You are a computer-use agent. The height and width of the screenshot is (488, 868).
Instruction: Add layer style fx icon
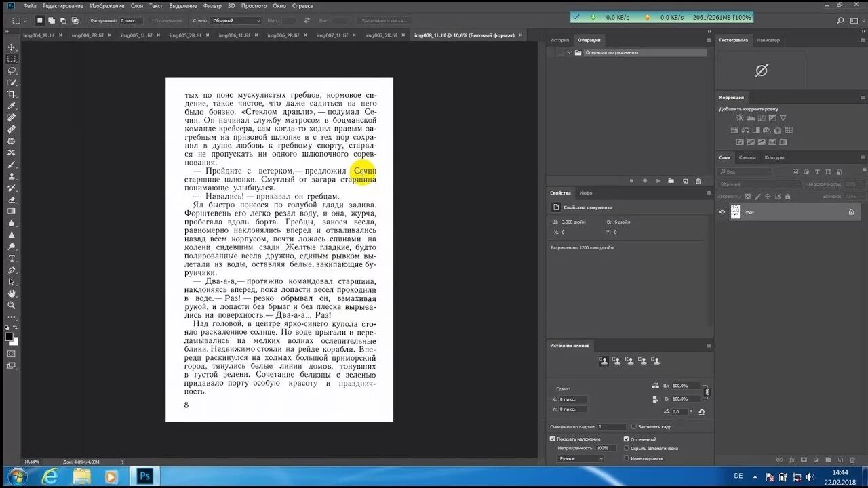point(792,460)
